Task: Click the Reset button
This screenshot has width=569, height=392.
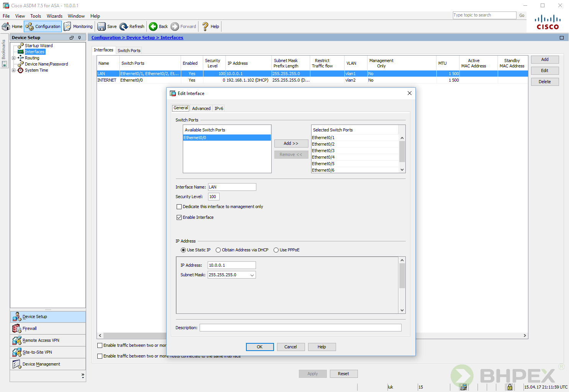Action: [344, 374]
